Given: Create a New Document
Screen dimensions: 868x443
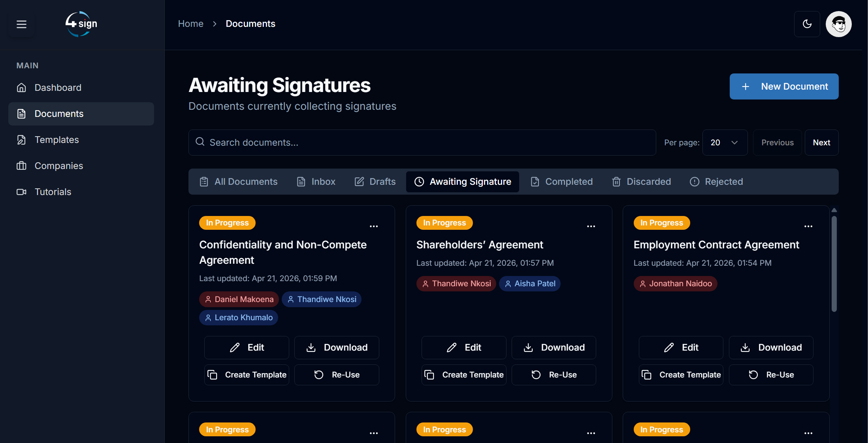Looking at the screenshot, I should pos(784,86).
